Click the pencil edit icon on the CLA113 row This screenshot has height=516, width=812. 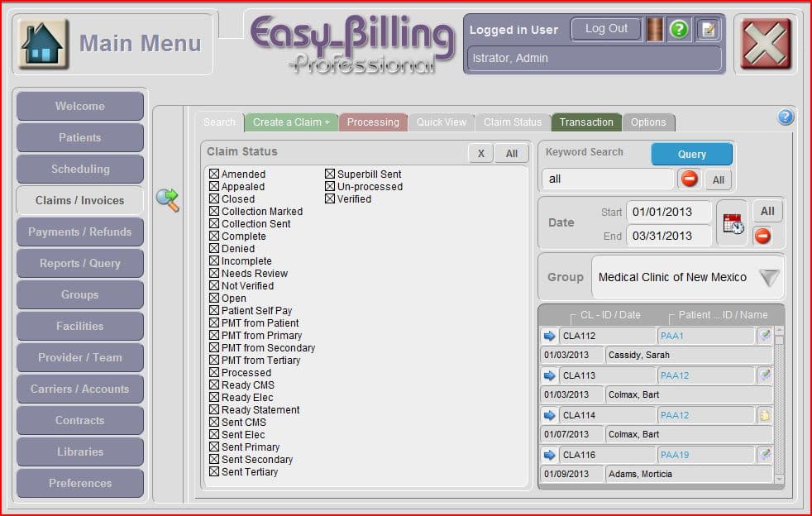pyautogui.click(x=766, y=375)
